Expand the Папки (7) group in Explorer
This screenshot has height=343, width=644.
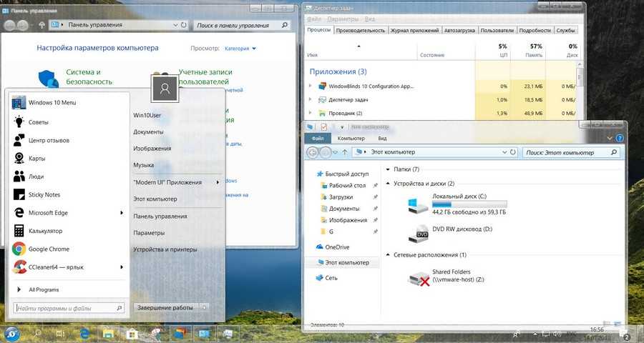point(387,169)
